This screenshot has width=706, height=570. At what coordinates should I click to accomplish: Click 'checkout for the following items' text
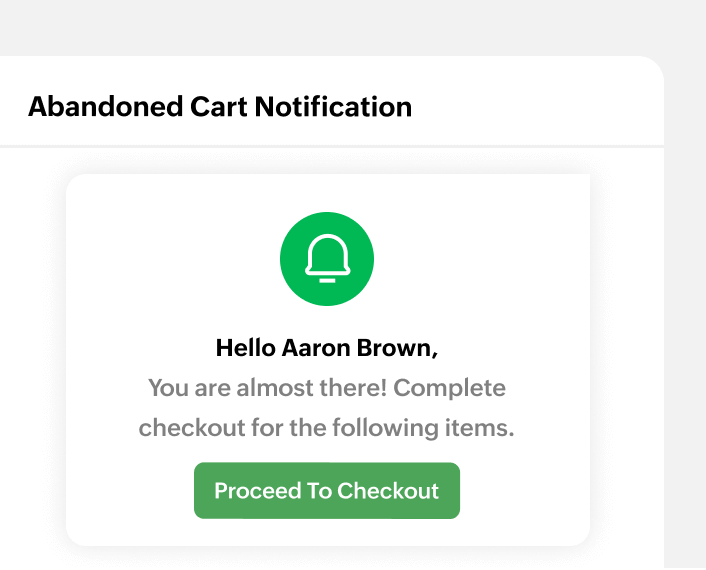[327, 429]
